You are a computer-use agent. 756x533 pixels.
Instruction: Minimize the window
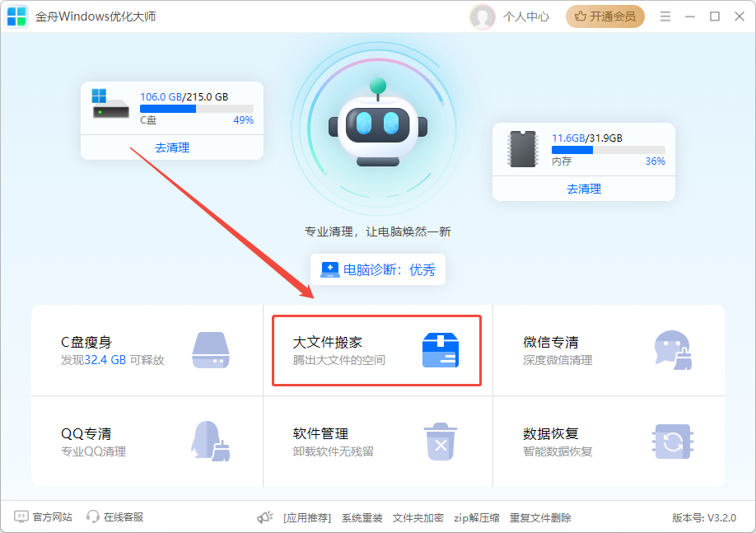tap(690, 16)
